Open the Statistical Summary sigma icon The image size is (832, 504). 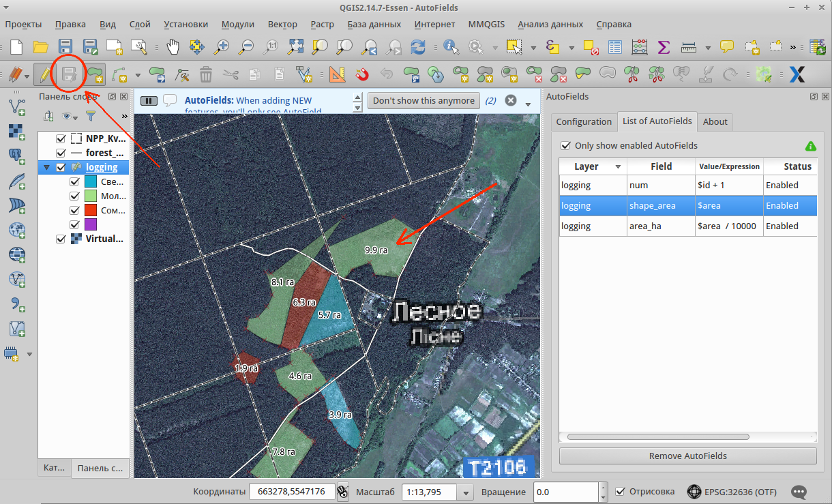663,46
